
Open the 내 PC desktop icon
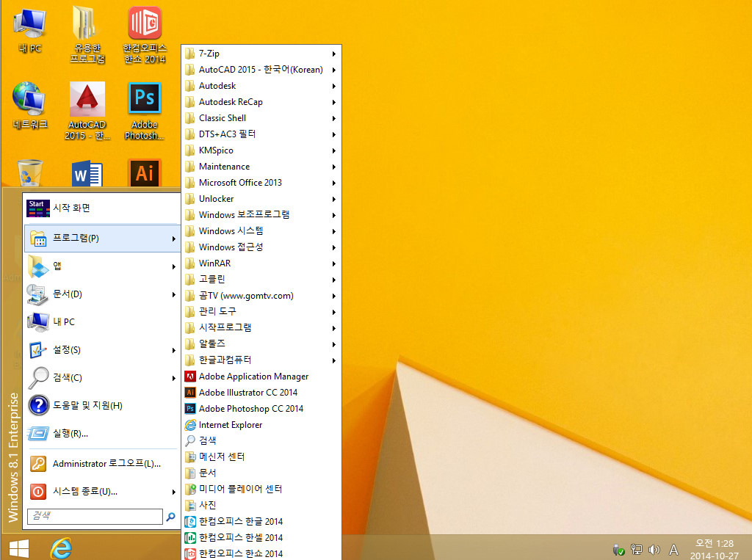coord(29,31)
